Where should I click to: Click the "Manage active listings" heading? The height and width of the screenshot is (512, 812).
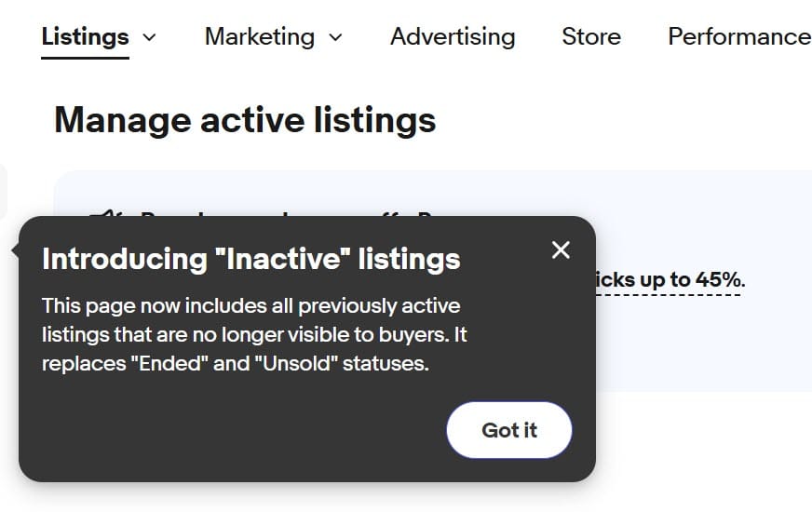click(x=245, y=120)
